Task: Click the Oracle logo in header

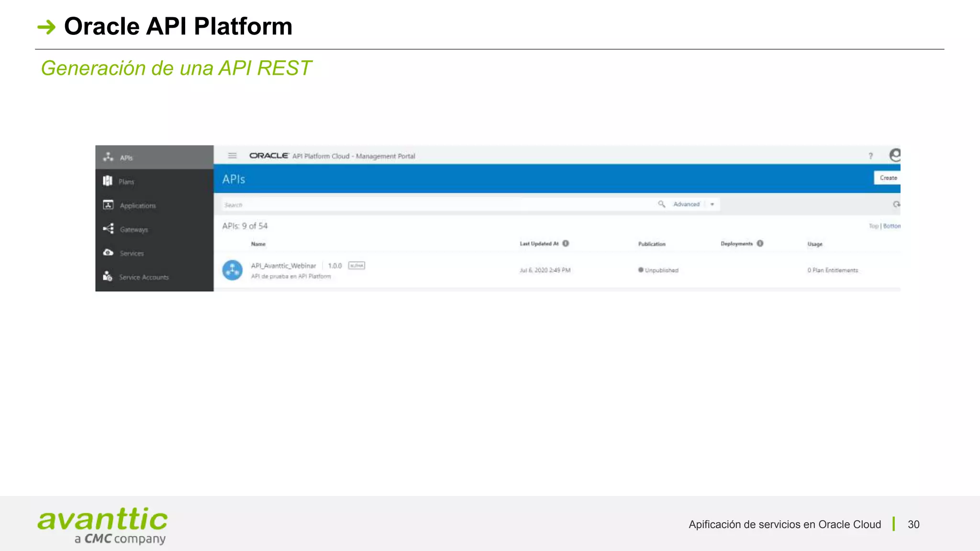Action: (269, 155)
